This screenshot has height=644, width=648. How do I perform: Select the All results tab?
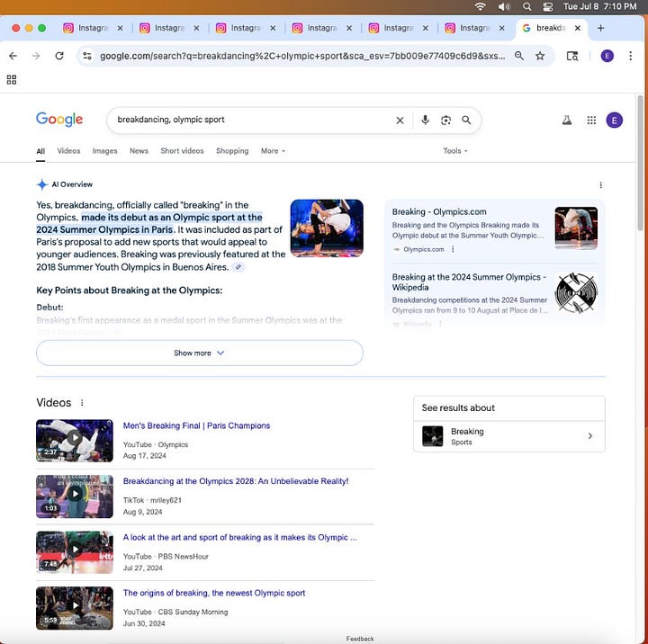(x=40, y=151)
